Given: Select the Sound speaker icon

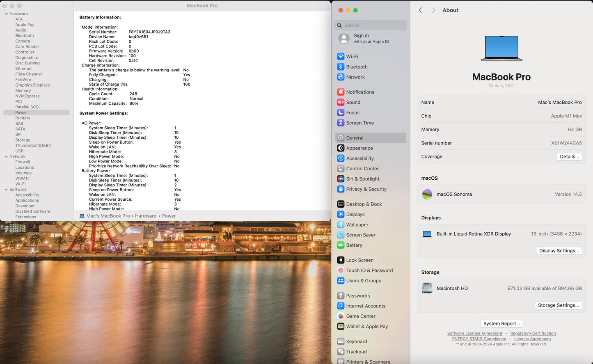Looking at the screenshot, I should point(341,102).
